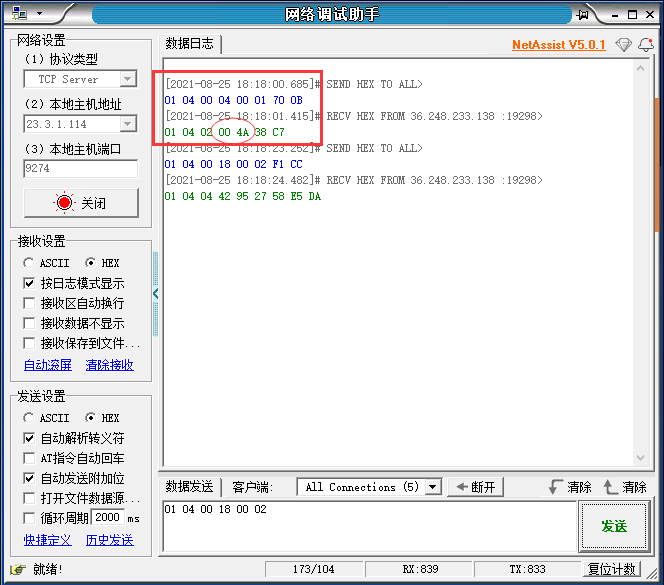Click the up-arrow 清除 button
This screenshot has height=585, width=664.
tap(625, 487)
